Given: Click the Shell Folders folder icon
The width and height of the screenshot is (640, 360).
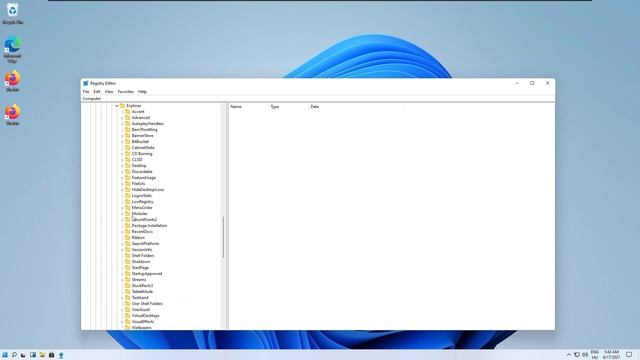Looking at the screenshot, I should click(128, 256).
